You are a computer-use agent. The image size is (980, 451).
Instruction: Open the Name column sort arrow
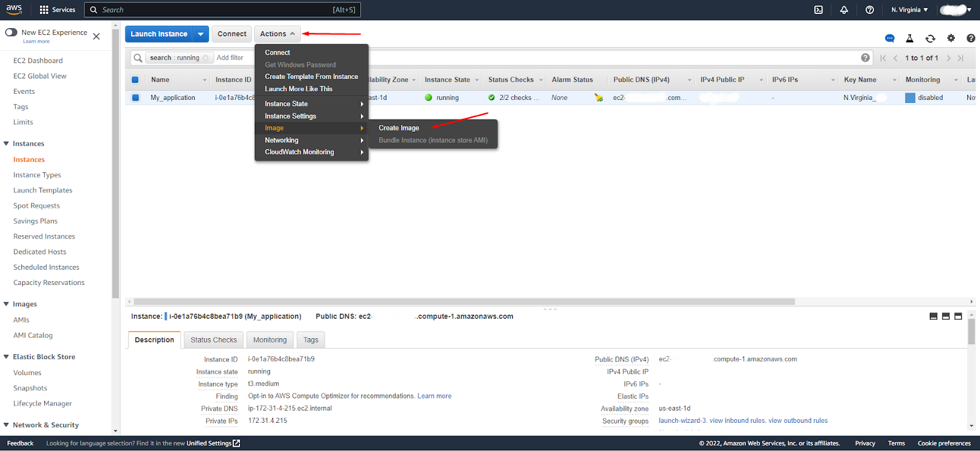[x=205, y=80]
